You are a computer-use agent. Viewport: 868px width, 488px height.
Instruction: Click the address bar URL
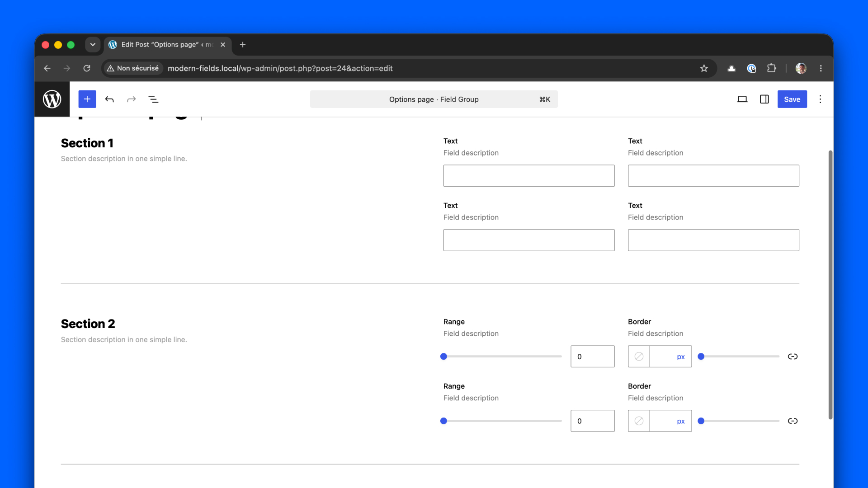(280, 68)
